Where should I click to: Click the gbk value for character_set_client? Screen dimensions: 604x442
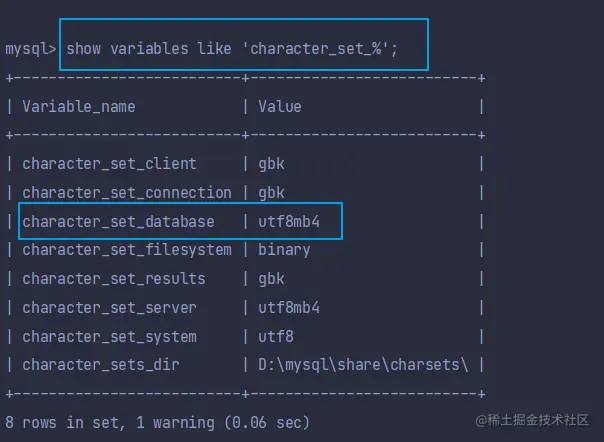(271, 164)
